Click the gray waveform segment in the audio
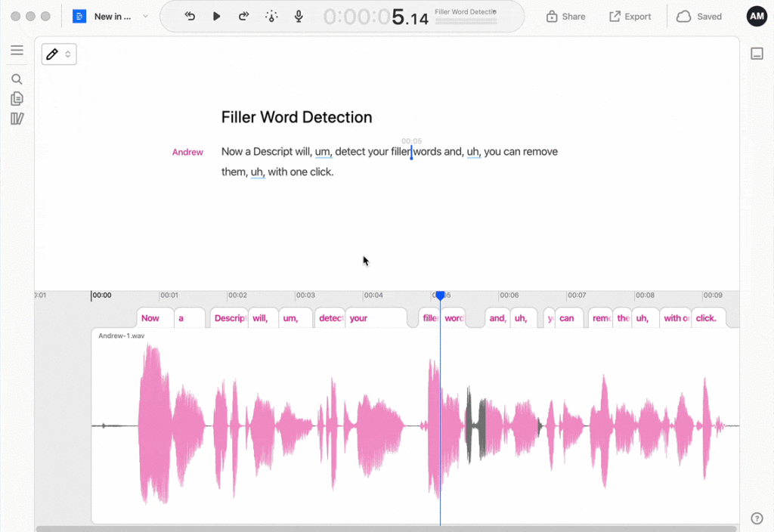Viewport: 774px width, 532px height. click(x=476, y=425)
